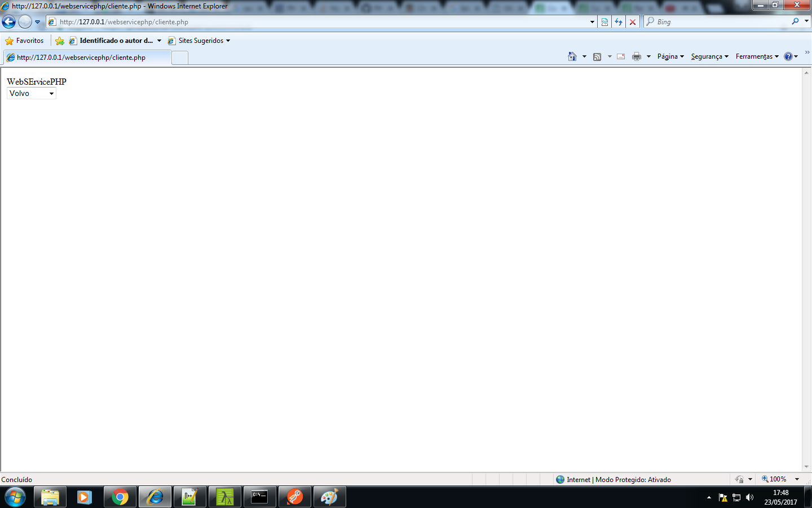Expand the 'Identificado o autor' dropdown arrow

pyautogui.click(x=160, y=41)
